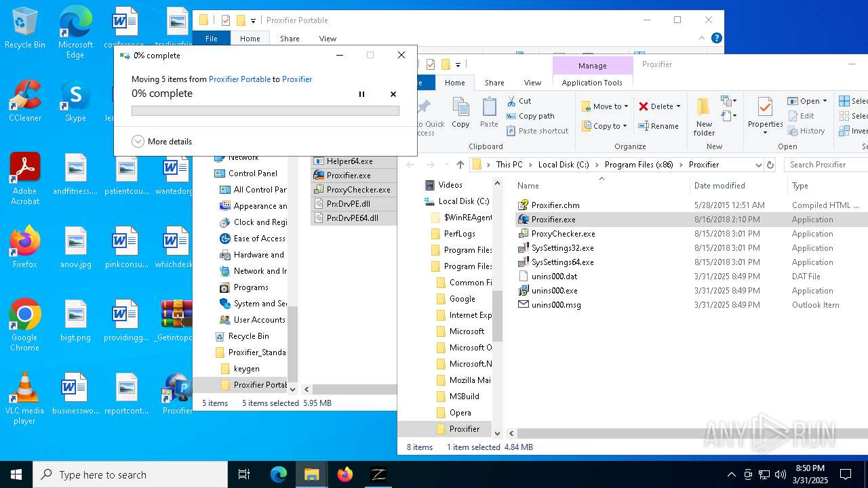Create a New folder
The height and width of the screenshot is (488, 868).
704,116
